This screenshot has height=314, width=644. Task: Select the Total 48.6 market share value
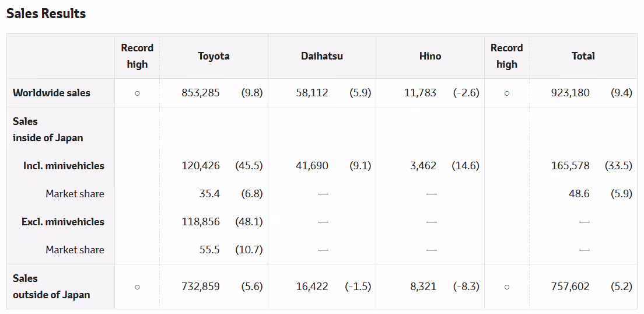click(x=579, y=194)
